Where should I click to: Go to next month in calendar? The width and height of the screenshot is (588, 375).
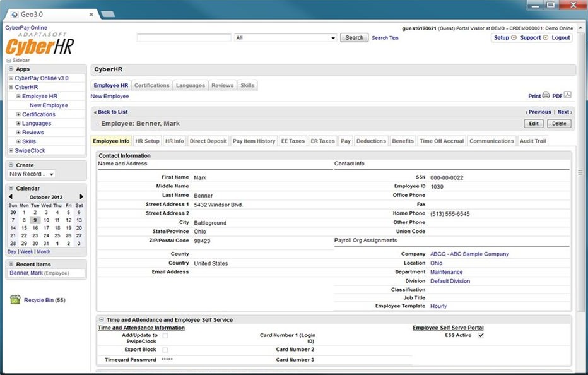pyautogui.click(x=81, y=197)
